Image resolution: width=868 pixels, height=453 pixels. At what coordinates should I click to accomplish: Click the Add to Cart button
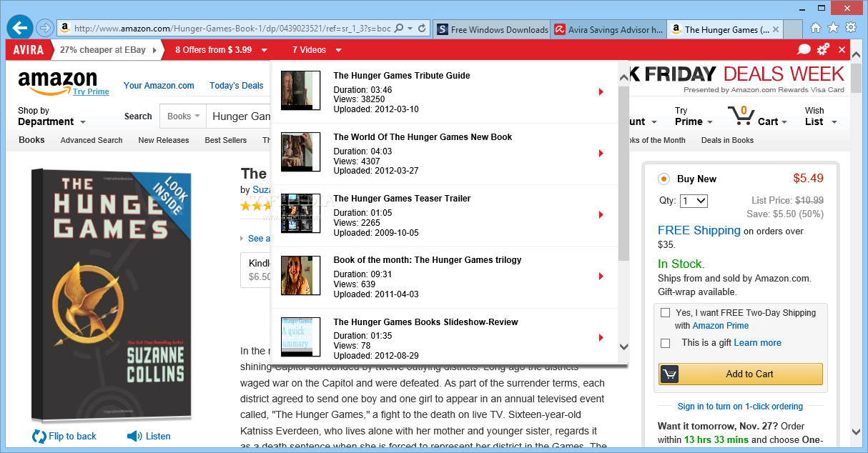741,374
